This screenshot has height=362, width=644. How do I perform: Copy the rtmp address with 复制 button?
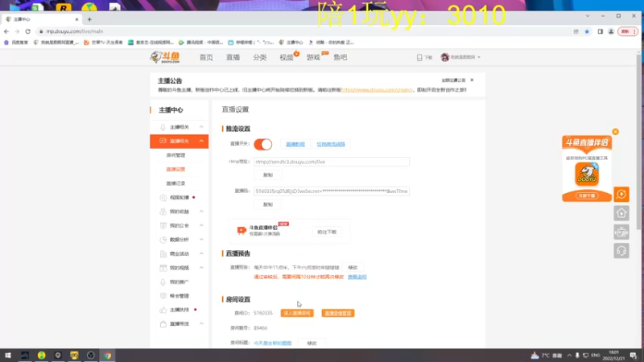point(268,175)
